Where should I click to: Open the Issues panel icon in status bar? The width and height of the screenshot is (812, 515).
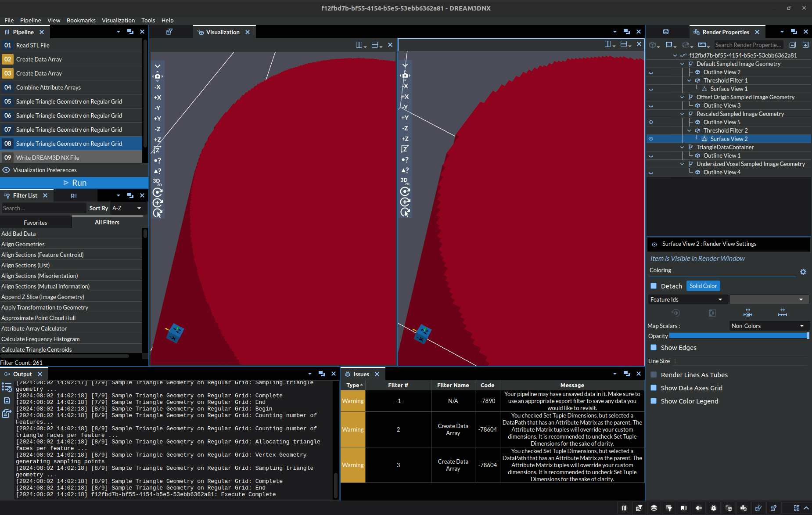coord(714,508)
